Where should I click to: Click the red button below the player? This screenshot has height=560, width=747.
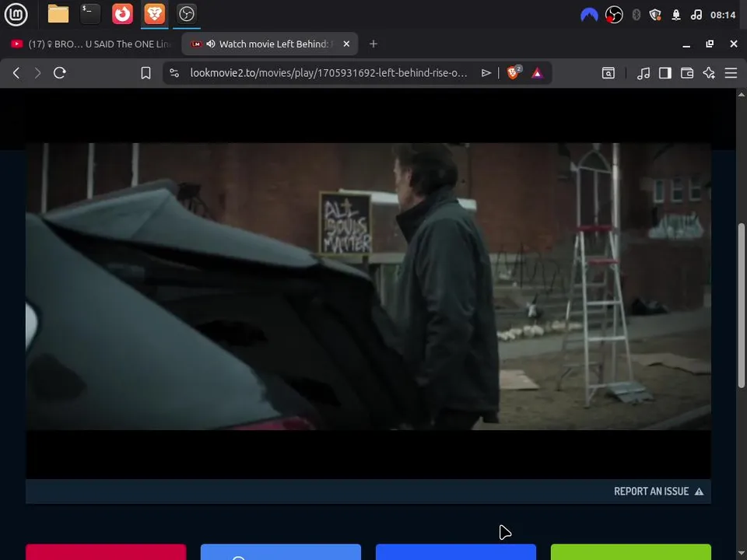coord(106,552)
